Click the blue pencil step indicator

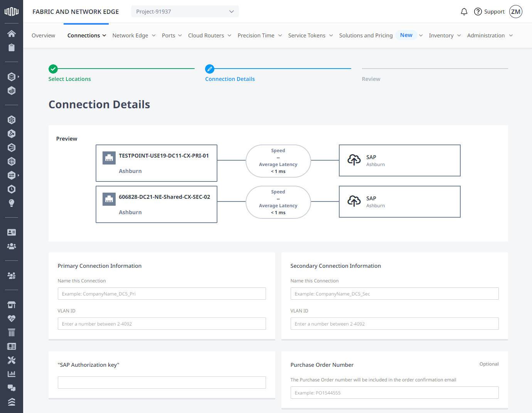pos(210,69)
